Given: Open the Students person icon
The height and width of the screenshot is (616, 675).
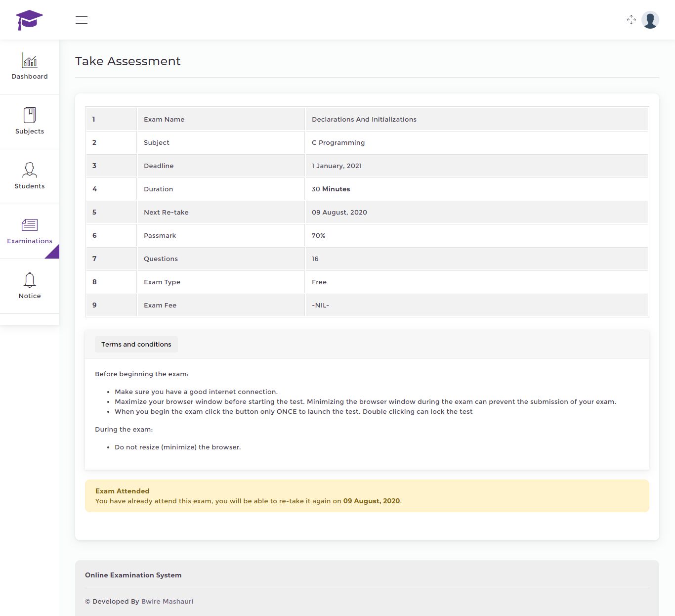Looking at the screenshot, I should pos(30,170).
